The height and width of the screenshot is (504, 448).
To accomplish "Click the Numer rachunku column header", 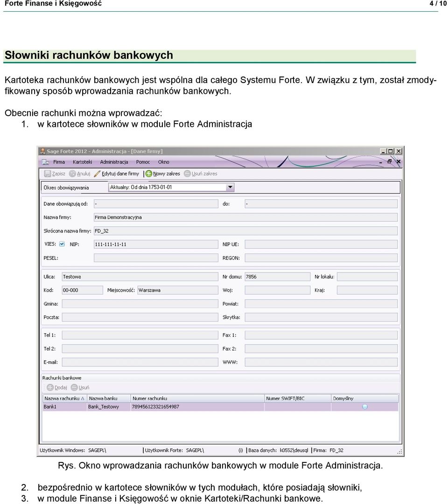I will (x=197, y=398).
